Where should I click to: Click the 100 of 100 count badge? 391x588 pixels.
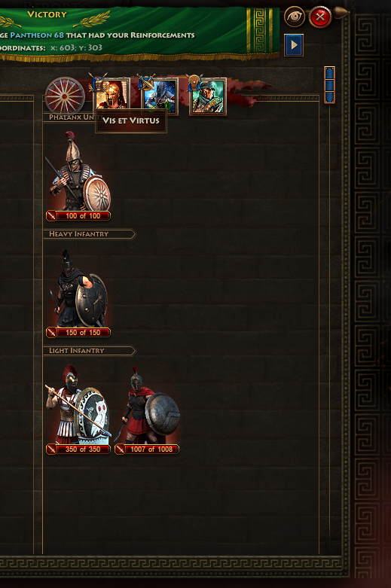click(x=78, y=216)
